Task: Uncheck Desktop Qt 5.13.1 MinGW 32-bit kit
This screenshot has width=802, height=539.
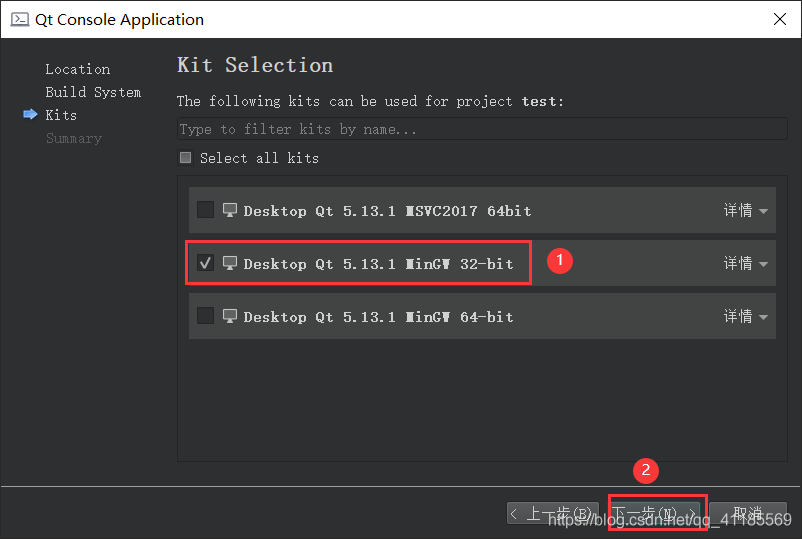Action: pyautogui.click(x=206, y=263)
